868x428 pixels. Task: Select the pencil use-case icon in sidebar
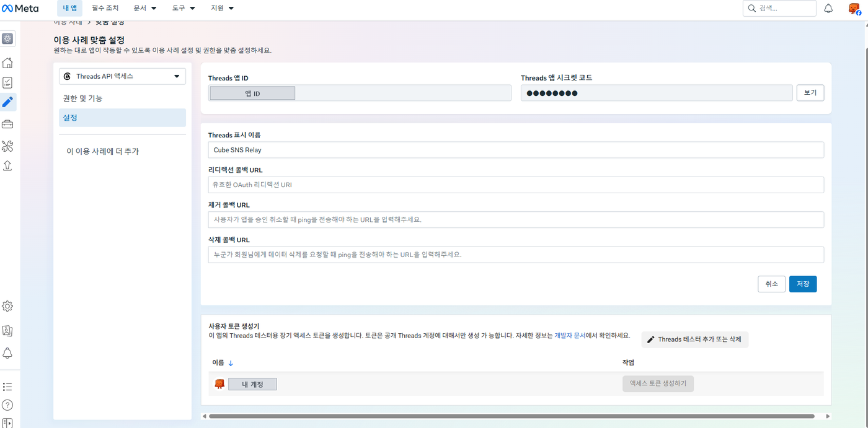pos(7,102)
